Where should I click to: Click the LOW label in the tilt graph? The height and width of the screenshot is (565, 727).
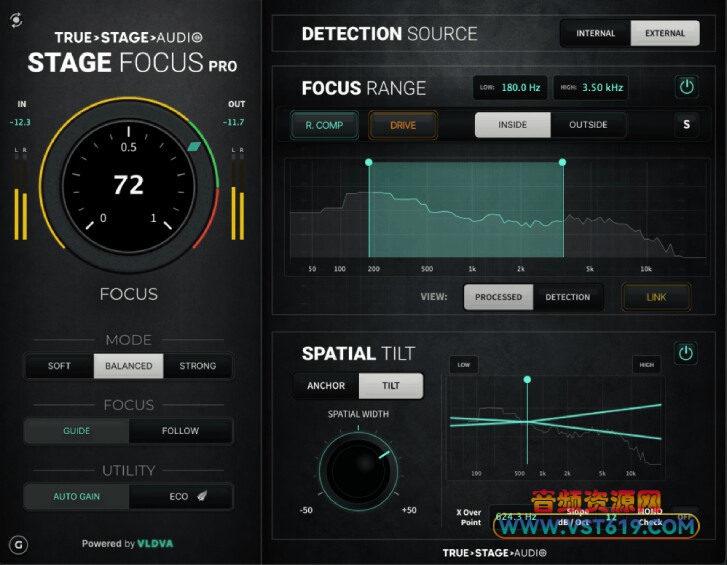point(464,365)
